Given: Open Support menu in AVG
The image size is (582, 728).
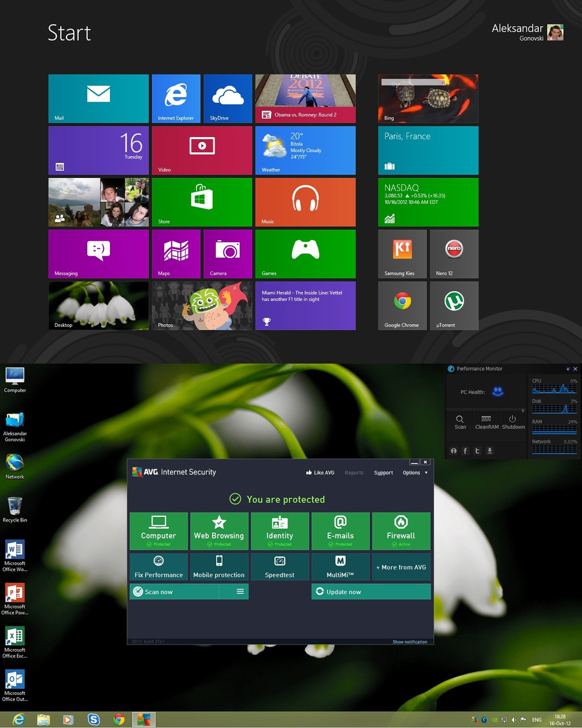Looking at the screenshot, I should pos(383,472).
